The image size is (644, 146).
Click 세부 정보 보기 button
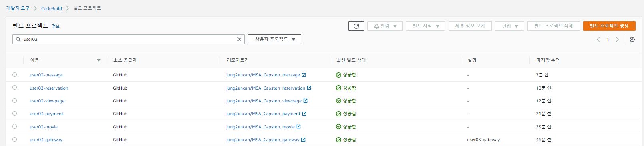click(x=470, y=26)
